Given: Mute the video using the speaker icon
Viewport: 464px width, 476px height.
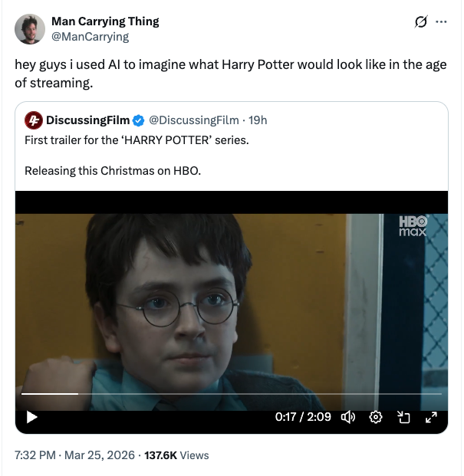Looking at the screenshot, I should 347,418.
